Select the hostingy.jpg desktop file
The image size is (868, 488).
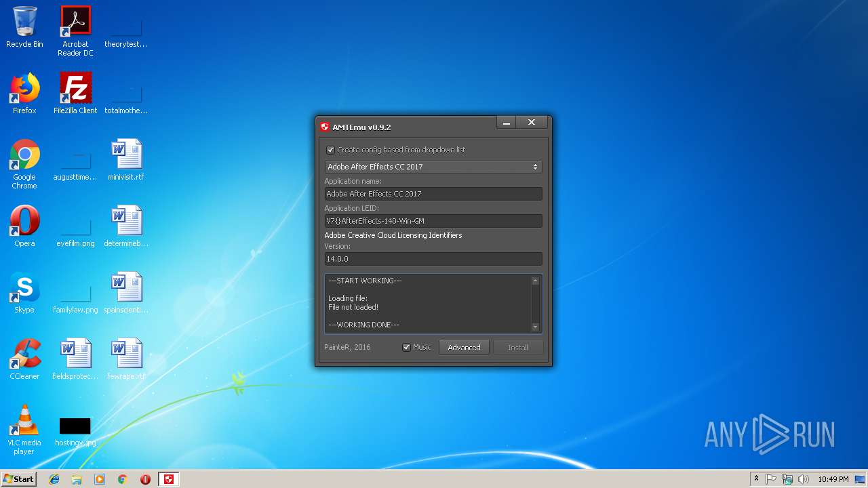(75, 432)
